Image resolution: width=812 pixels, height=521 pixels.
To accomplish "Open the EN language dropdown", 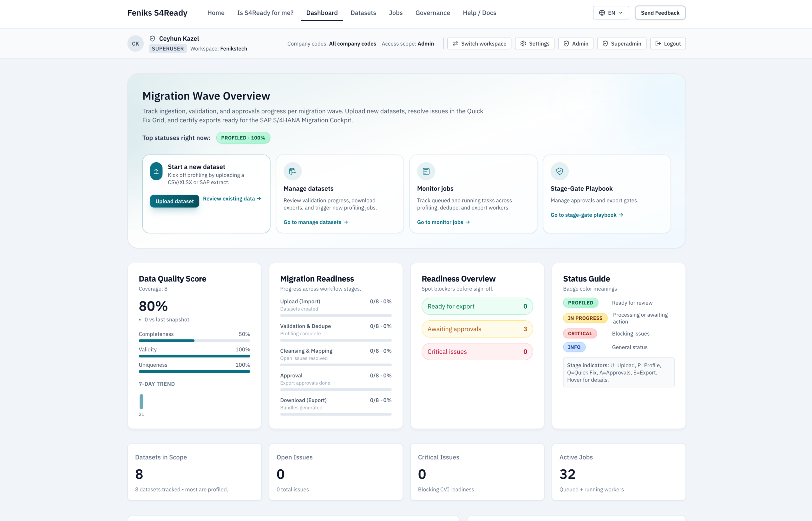I will point(611,13).
